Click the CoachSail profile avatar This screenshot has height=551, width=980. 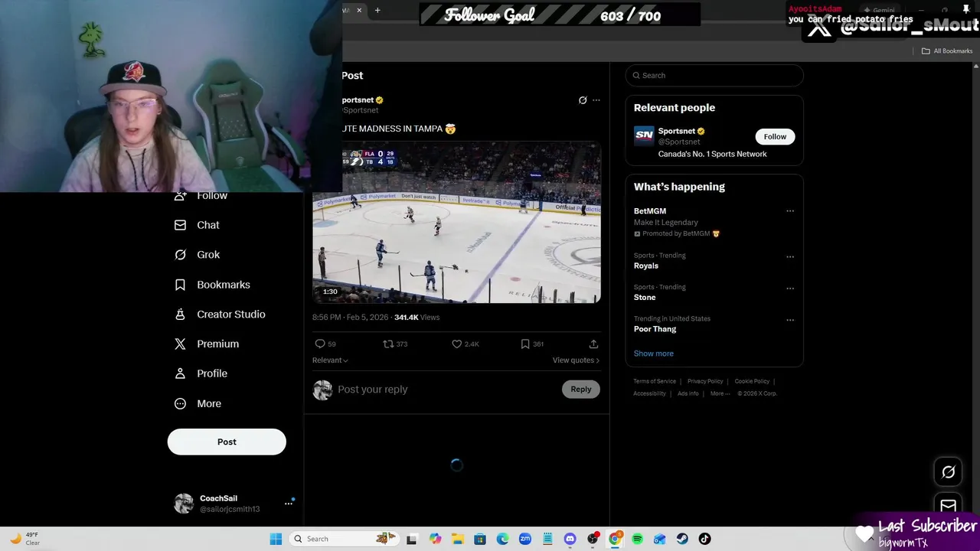tap(184, 504)
